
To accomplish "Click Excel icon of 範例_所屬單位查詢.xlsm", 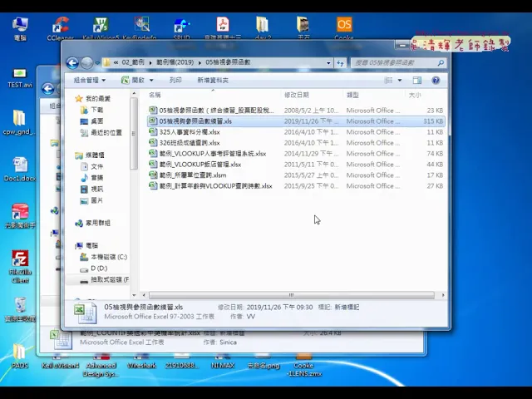I will (153, 175).
